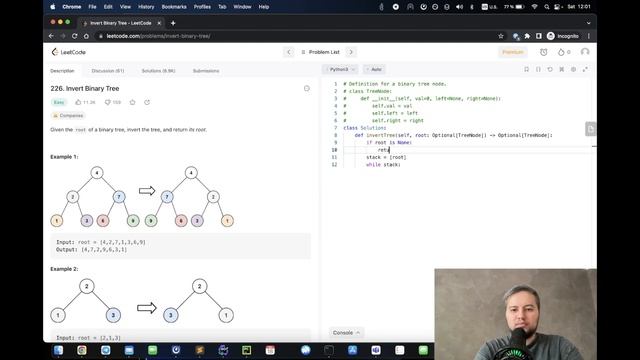Open Chrome three-dot menu
The height and width of the screenshot is (360, 640).
(589, 36)
